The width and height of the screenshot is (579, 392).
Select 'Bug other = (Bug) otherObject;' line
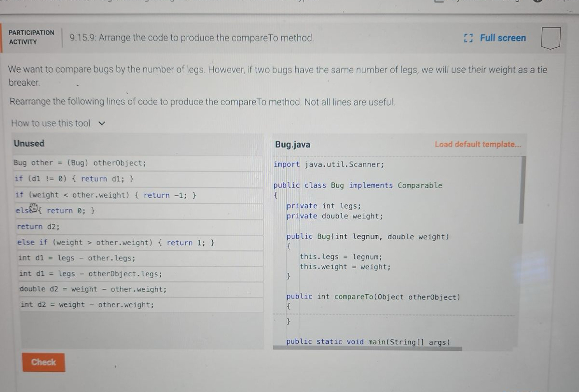click(138, 163)
